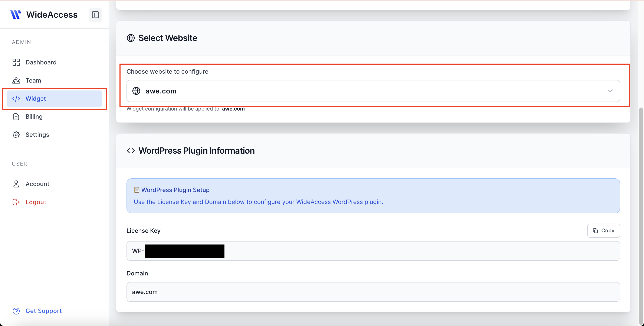Image resolution: width=644 pixels, height=326 pixels.
Task: Select the Widget code icon
Action: click(x=16, y=98)
